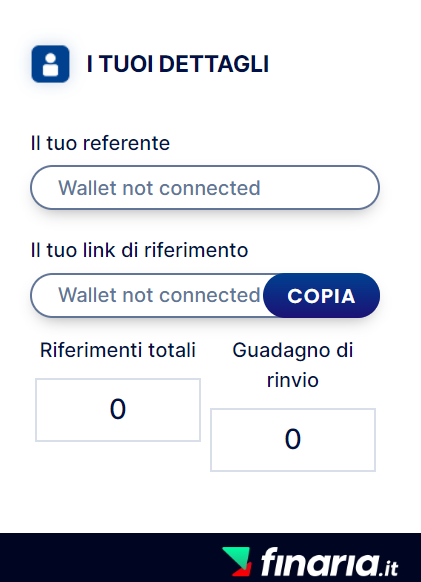Image resolution: width=421 pixels, height=582 pixels.
Task: Click the "Guadagno di" label text
Action: coord(293,350)
